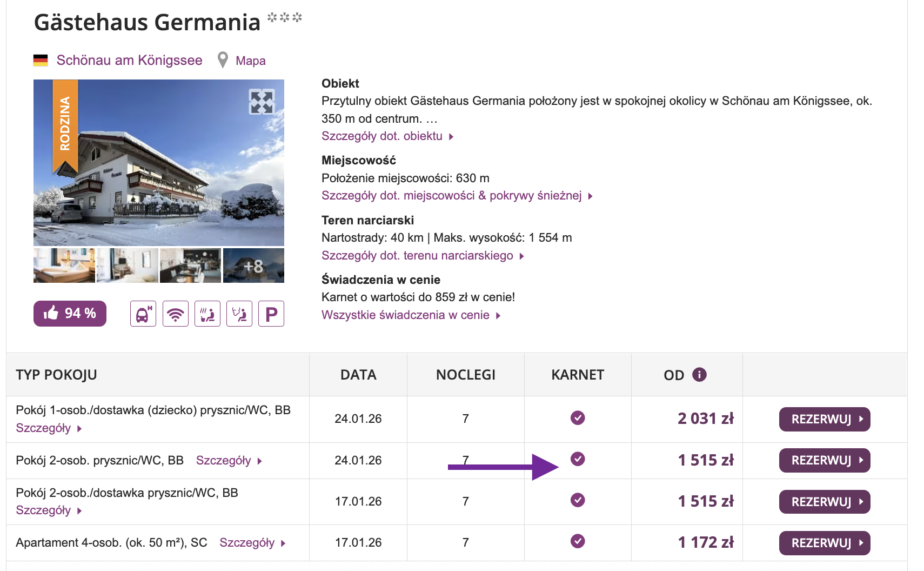The width and height of the screenshot is (924, 571).
Task: Click the steam bath amenity icon
Action: [x=239, y=314]
